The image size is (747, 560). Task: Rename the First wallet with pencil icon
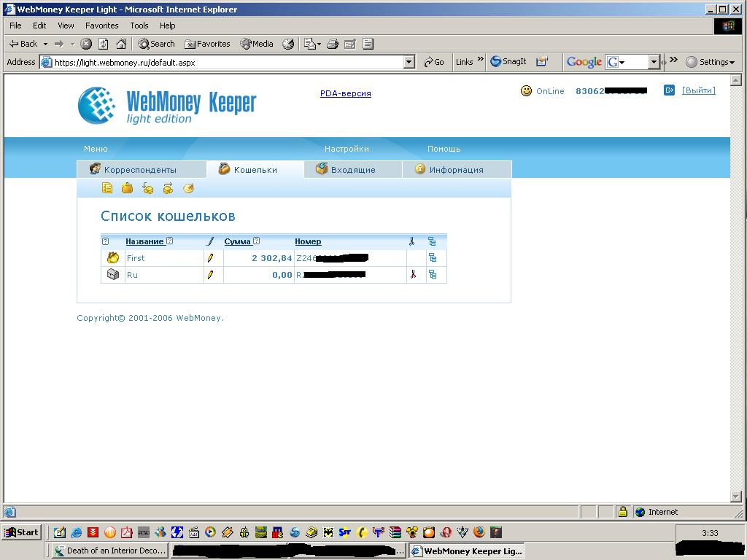click(210, 258)
